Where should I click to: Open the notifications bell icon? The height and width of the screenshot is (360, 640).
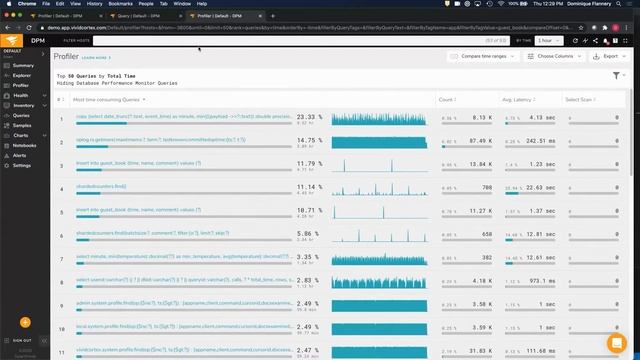[x=605, y=41]
